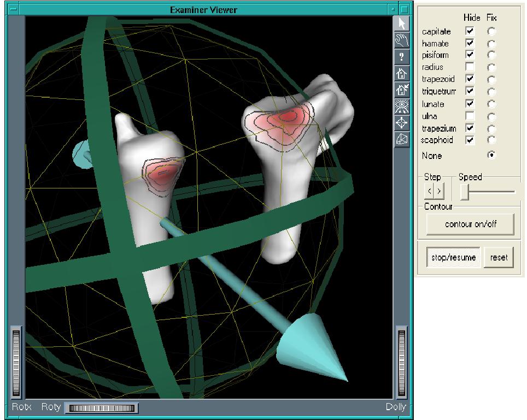Image resolution: width=527 pixels, height=420 pixels.
Task: Click the reset button
Action: tap(499, 257)
